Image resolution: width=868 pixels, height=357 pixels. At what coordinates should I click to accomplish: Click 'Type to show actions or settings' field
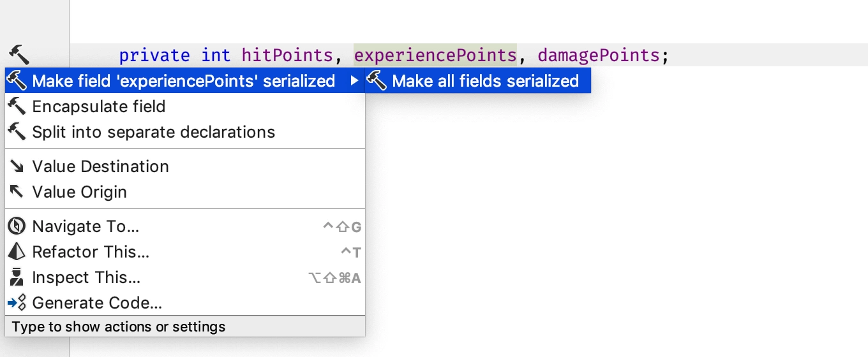click(185, 326)
